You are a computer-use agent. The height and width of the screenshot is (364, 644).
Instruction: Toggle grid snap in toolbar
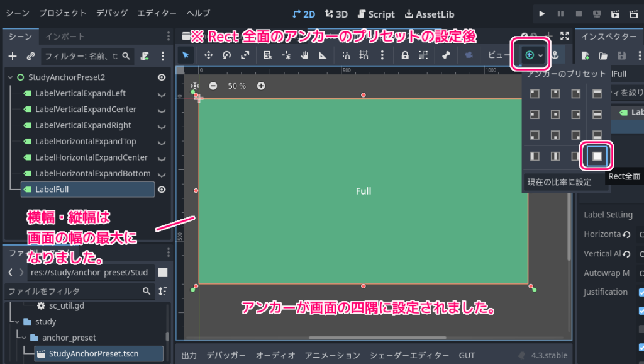tap(364, 55)
